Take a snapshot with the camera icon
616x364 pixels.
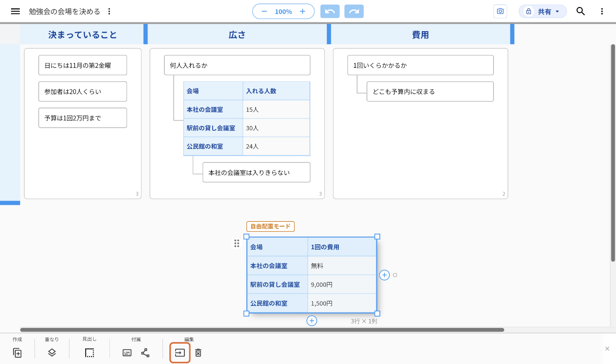point(500,11)
